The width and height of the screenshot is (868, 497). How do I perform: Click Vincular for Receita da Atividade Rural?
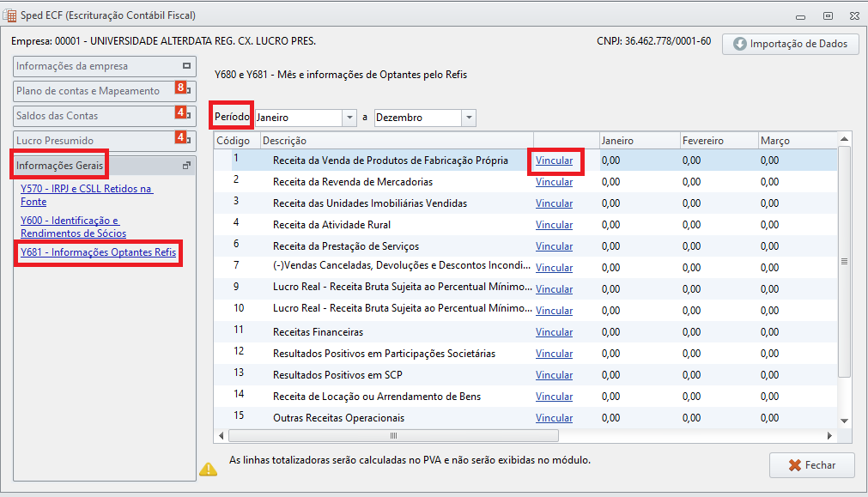click(554, 225)
